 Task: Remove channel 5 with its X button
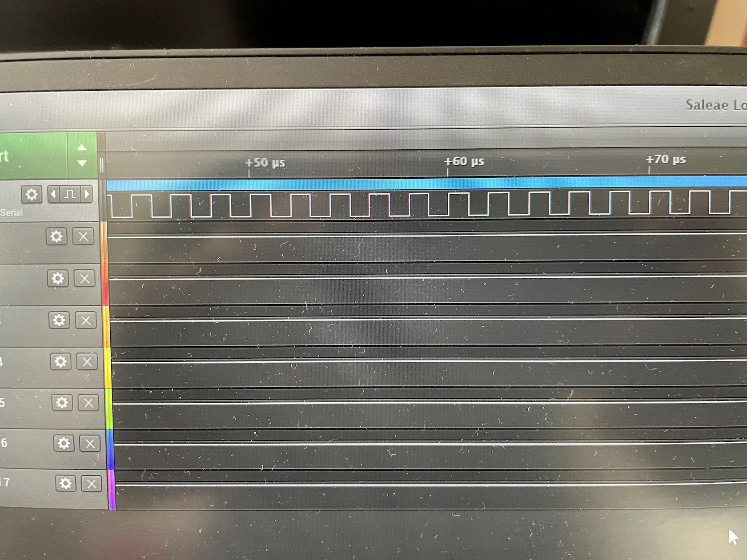[88, 403]
